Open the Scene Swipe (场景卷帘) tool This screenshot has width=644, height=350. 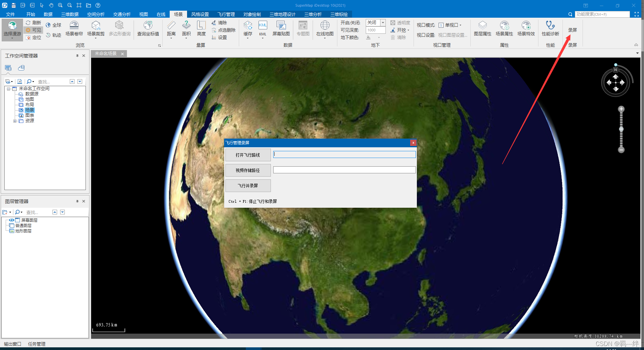point(74,29)
